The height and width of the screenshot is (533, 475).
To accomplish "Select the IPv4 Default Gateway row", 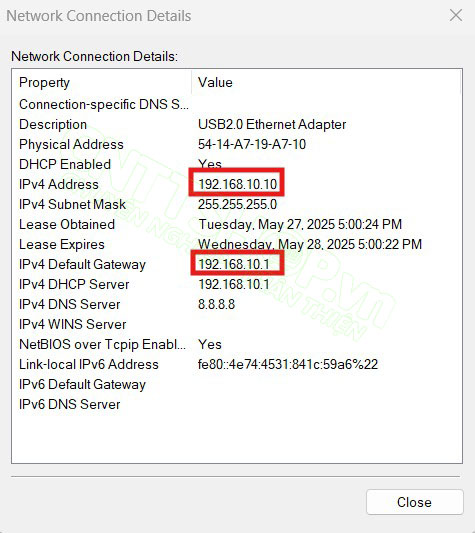I will (x=237, y=264).
